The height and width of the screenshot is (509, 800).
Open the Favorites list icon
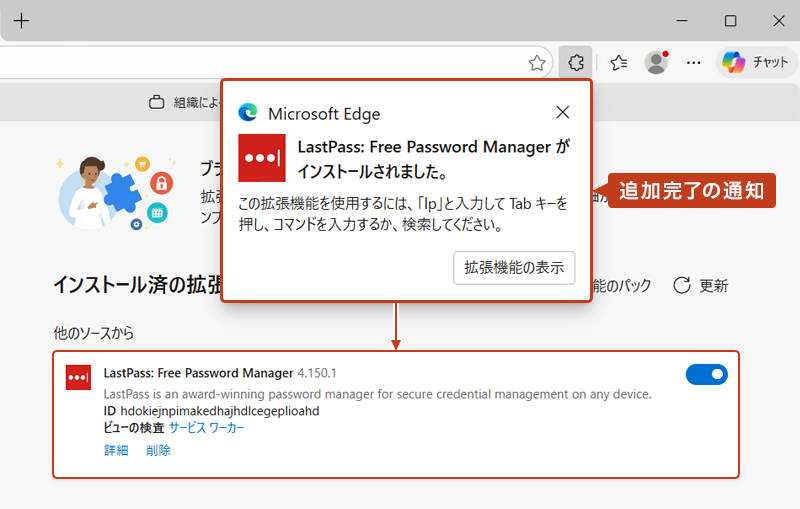click(618, 62)
